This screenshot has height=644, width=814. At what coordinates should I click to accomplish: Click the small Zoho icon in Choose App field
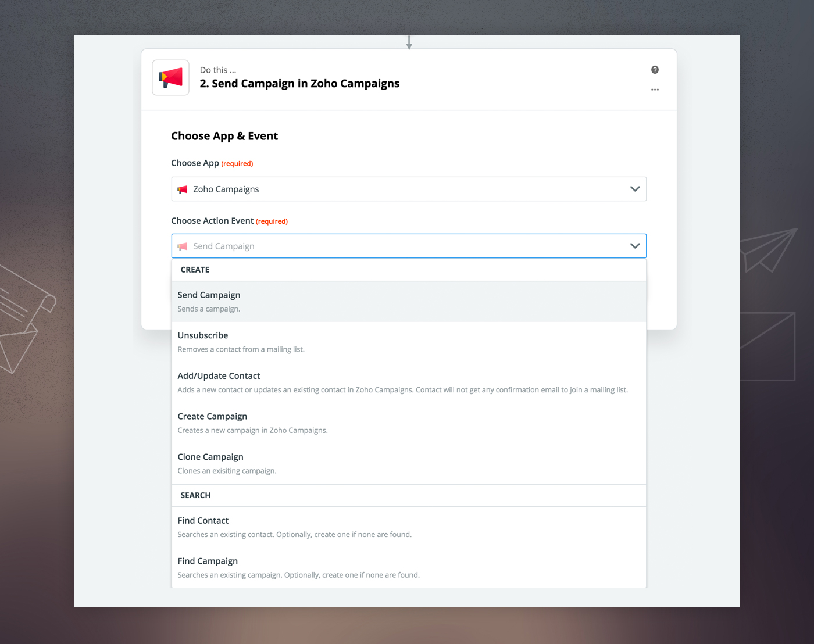[183, 189]
